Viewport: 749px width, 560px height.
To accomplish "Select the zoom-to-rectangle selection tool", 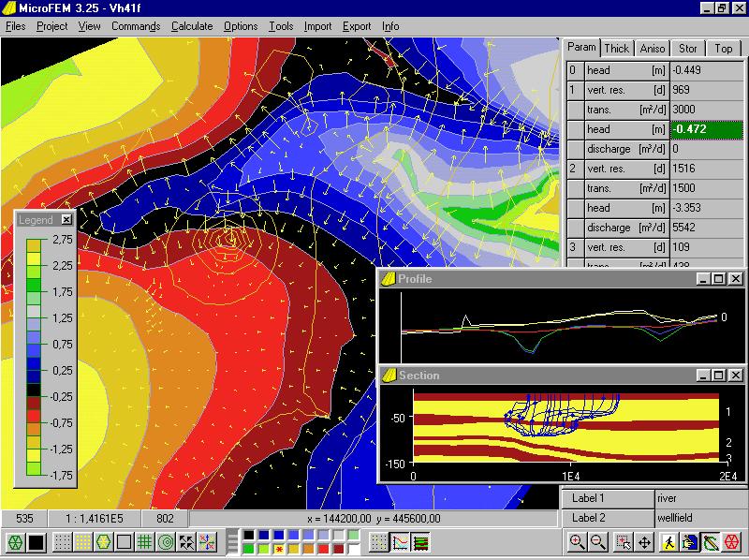I will pyautogui.click(x=624, y=542).
